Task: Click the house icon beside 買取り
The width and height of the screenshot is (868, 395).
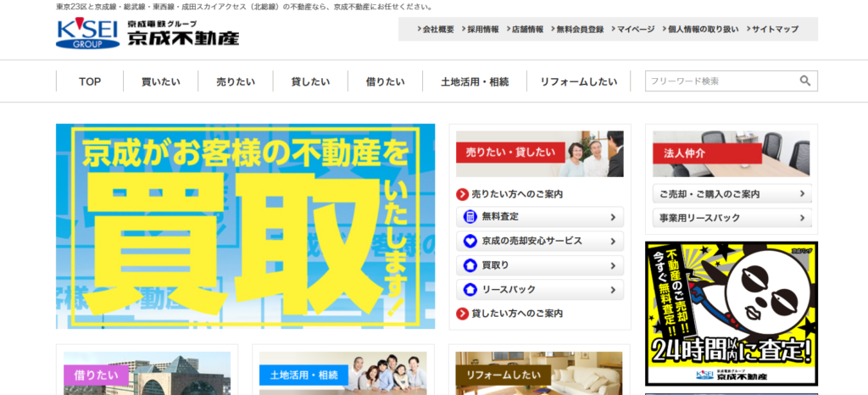Action: (470, 265)
